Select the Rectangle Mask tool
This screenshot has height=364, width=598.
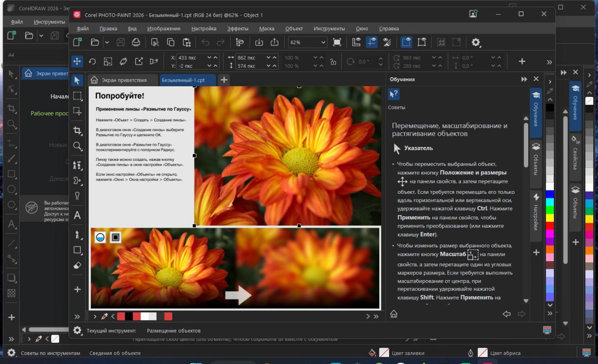[x=77, y=96]
